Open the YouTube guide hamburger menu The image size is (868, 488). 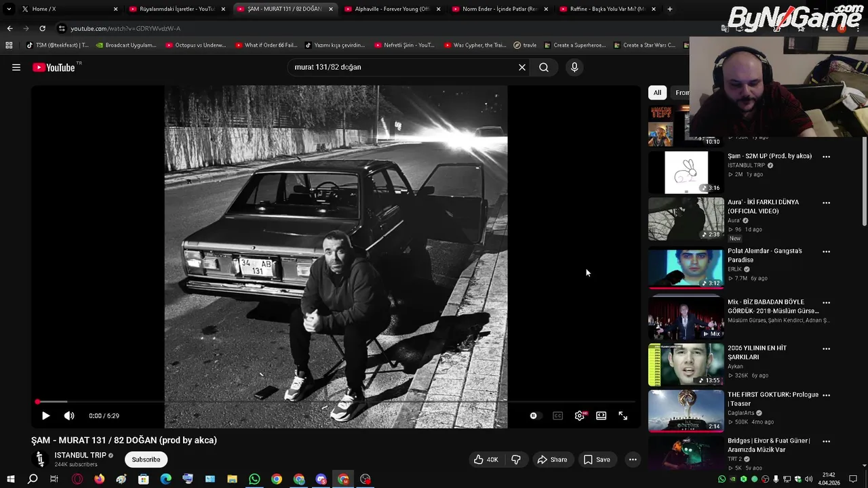16,67
